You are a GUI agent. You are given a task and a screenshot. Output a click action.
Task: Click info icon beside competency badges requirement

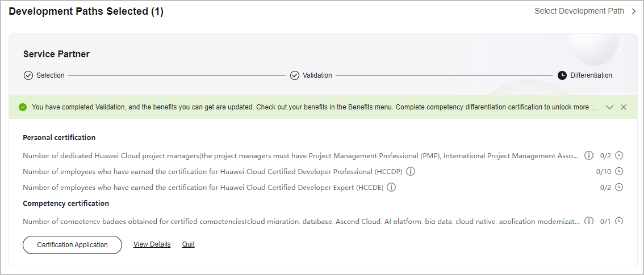pos(589,221)
